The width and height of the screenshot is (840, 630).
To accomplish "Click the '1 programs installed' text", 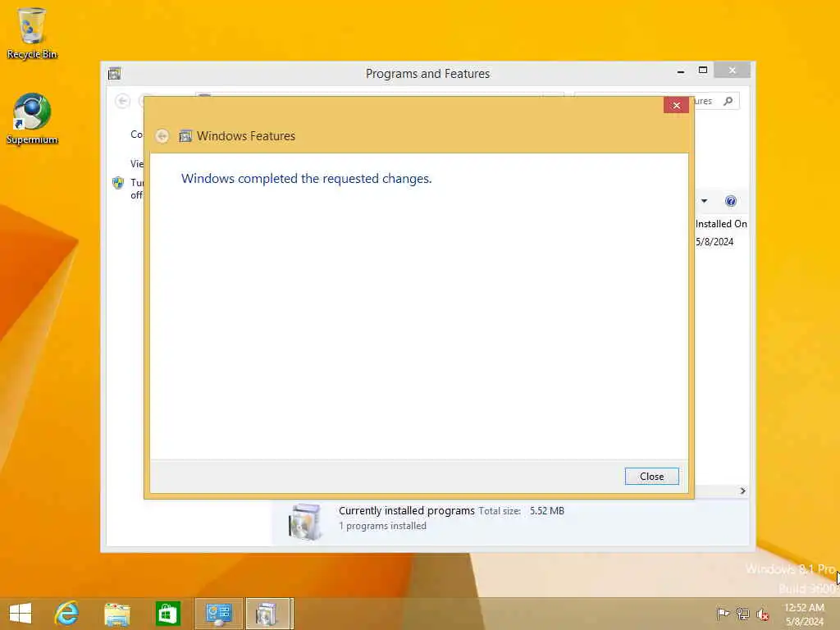I will click(x=382, y=526).
